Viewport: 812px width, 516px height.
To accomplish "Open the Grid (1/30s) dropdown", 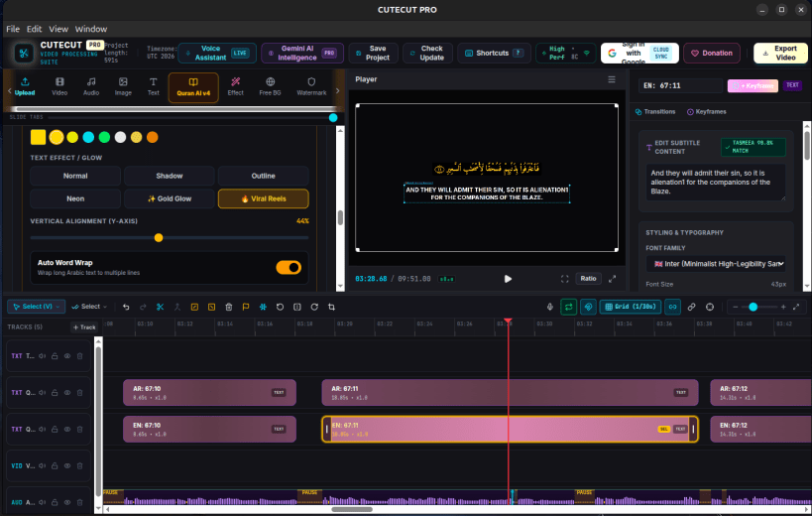I will (631, 307).
